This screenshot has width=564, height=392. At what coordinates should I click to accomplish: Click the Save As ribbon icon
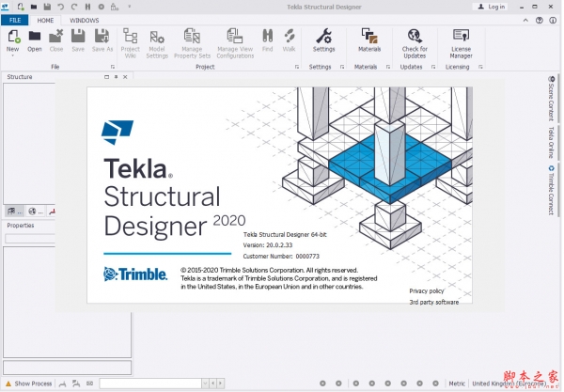pyautogui.click(x=102, y=40)
